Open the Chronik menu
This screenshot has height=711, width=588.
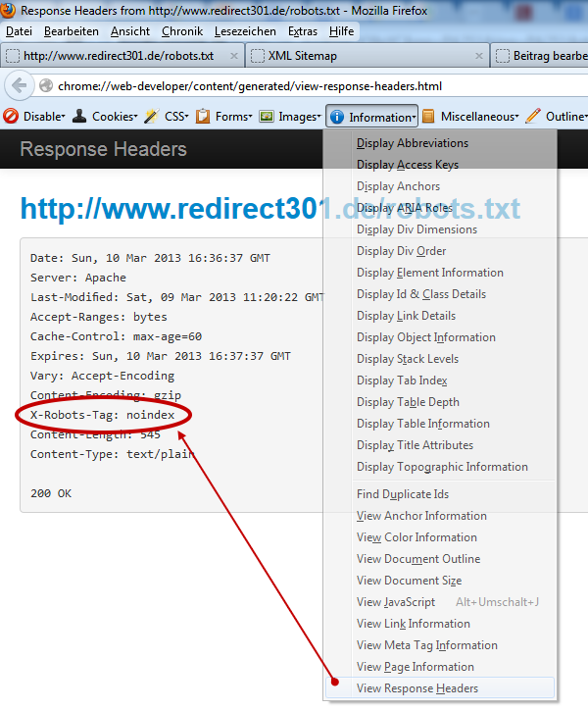(182, 31)
